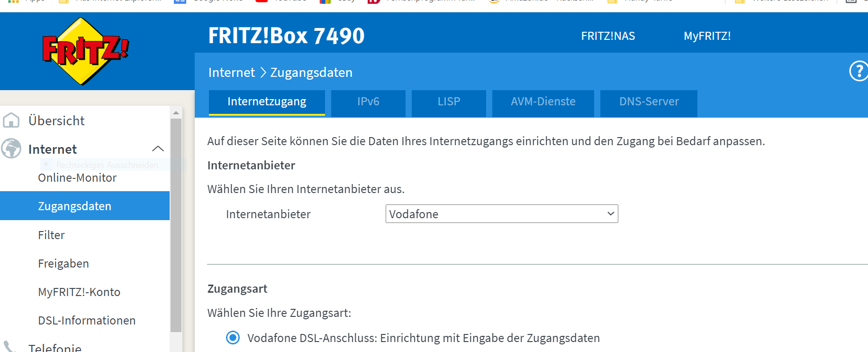Select Zugangsdaten in the sidebar

(85, 206)
